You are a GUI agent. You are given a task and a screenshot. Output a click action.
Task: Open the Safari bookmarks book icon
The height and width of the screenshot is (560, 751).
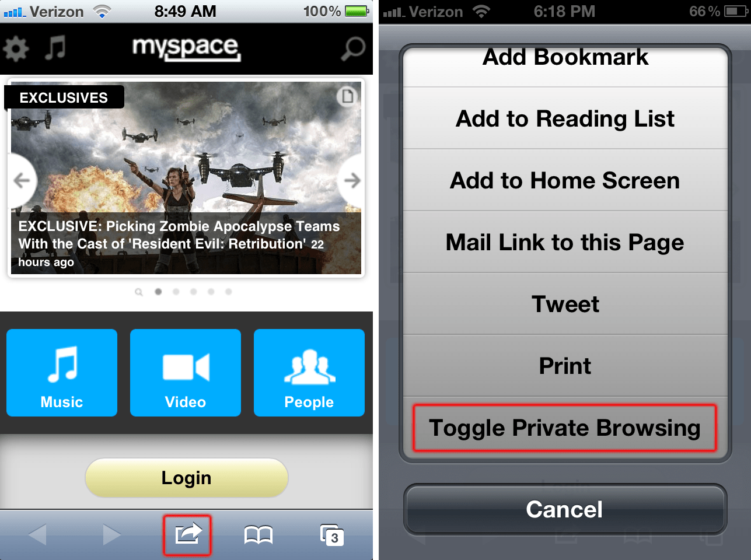point(259,535)
